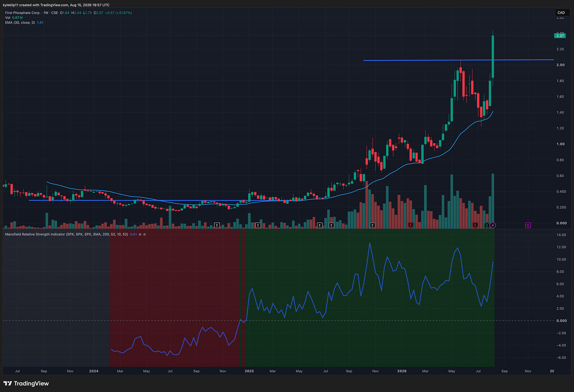Click the 0.200 price axis label
574x392 pixels.
point(561,207)
